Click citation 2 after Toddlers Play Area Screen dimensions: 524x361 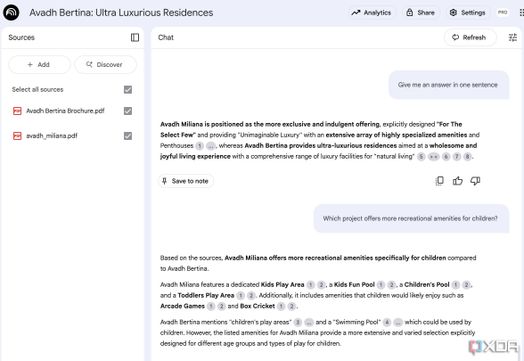tap(251, 295)
